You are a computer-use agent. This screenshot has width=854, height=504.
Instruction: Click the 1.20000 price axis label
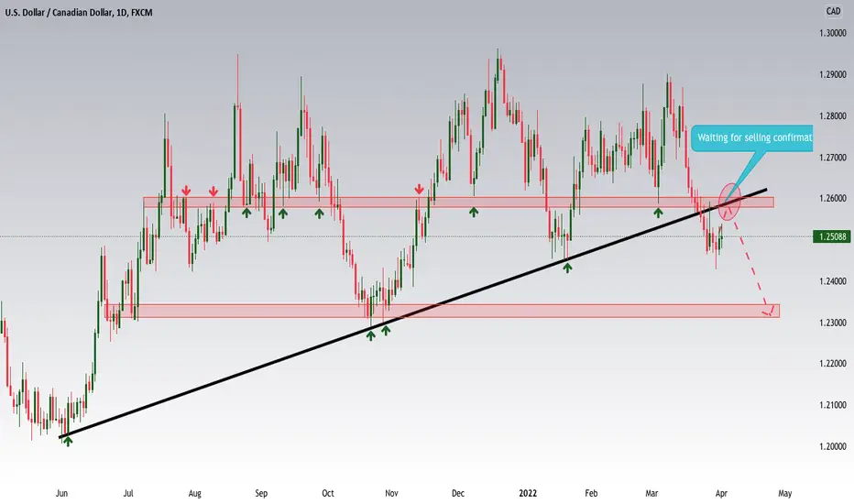click(832, 446)
